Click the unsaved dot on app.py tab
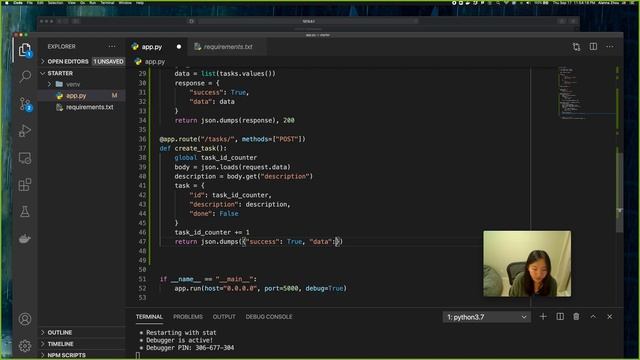This screenshot has width=640, height=360. pos(179,47)
